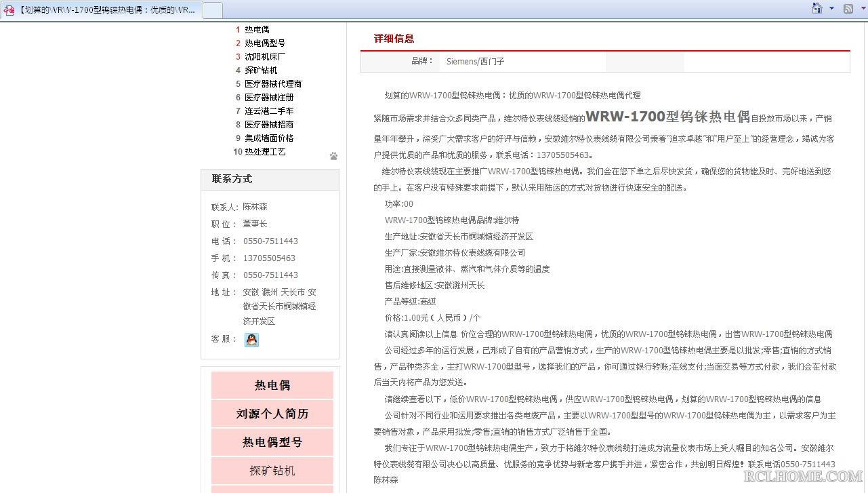Click the Baidu paw icon
Screen dimensions: 868x493
333,156
